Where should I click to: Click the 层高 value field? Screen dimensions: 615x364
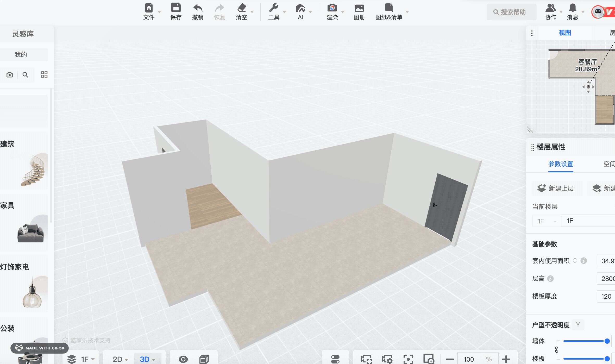[x=606, y=279]
